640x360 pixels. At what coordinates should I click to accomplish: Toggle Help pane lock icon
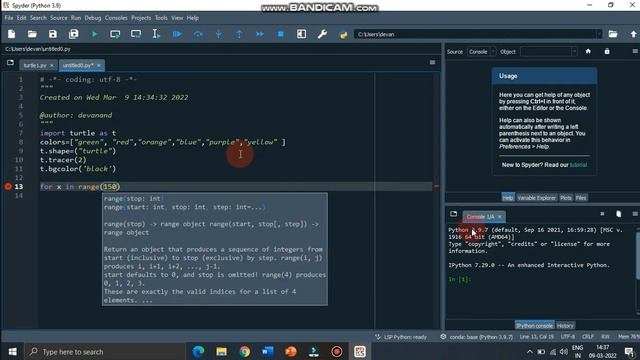607,51
